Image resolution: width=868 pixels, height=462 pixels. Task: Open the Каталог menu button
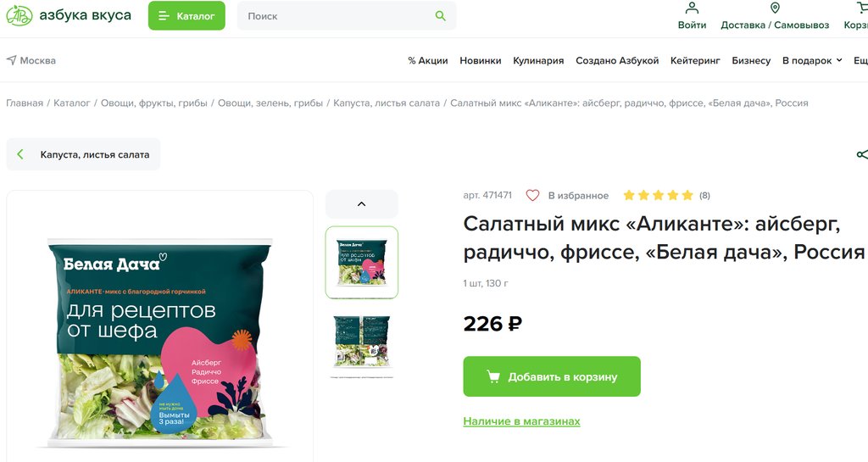tap(186, 15)
